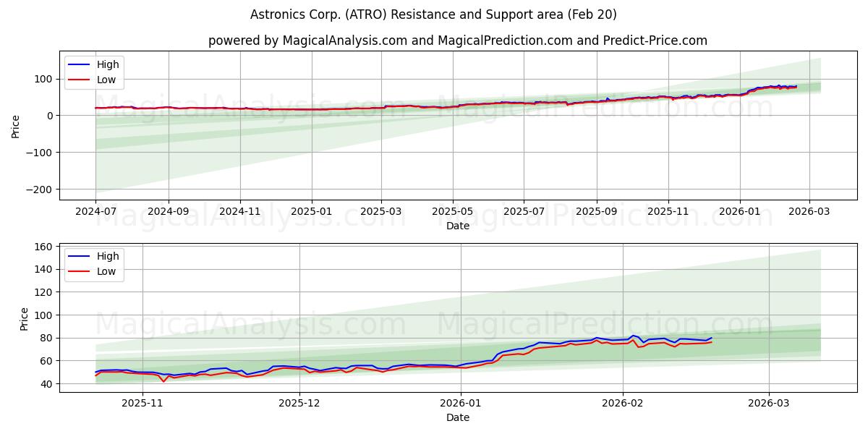The image size is (868, 434).
Task: Click the '2024-09' x-axis label in top chart
Action: click(169, 213)
